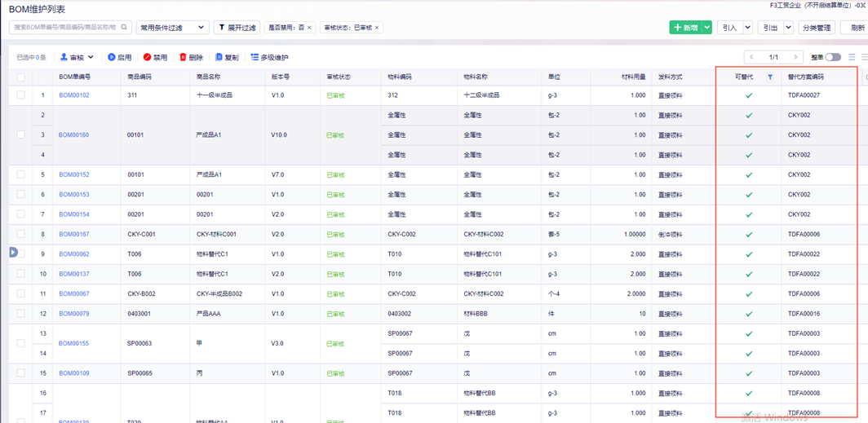The width and height of the screenshot is (868, 423).
Task: Expand the left side panel arrow
Action: pyautogui.click(x=14, y=252)
